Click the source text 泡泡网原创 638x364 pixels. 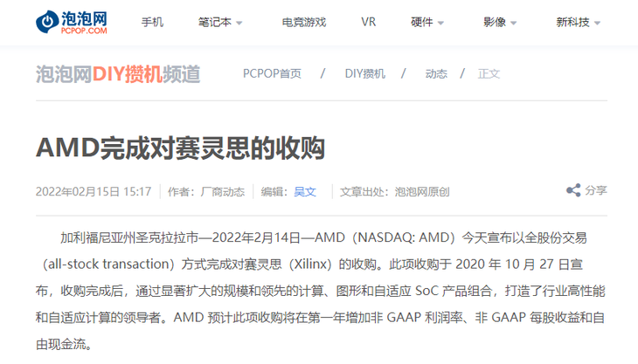coord(422,191)
